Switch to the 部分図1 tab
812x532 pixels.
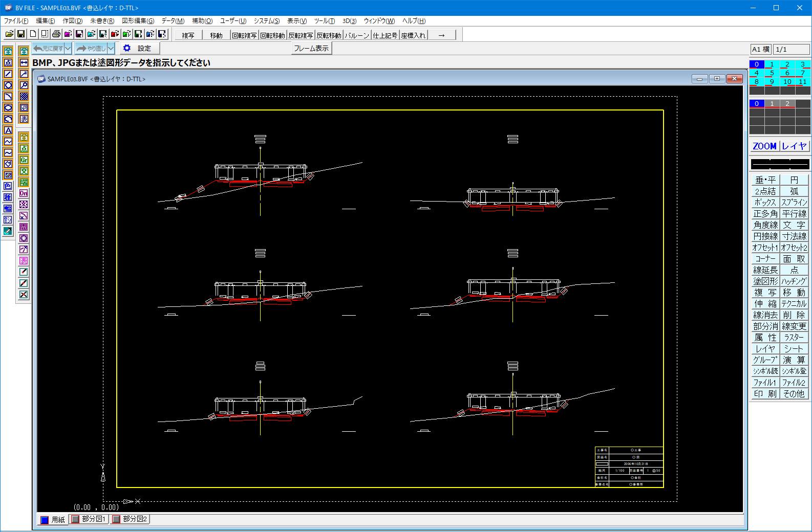[x=89, y=519]
